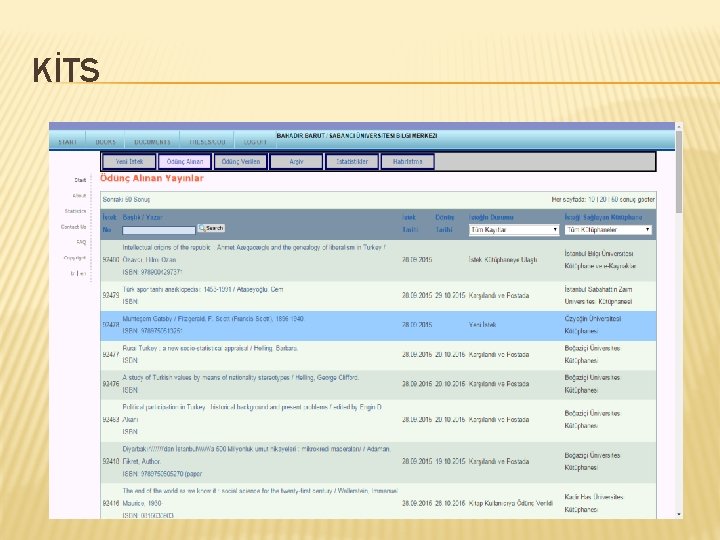Screen dimensions: 720x540
Task: Sort by İstek Tarihi column header
Action: 410,223
